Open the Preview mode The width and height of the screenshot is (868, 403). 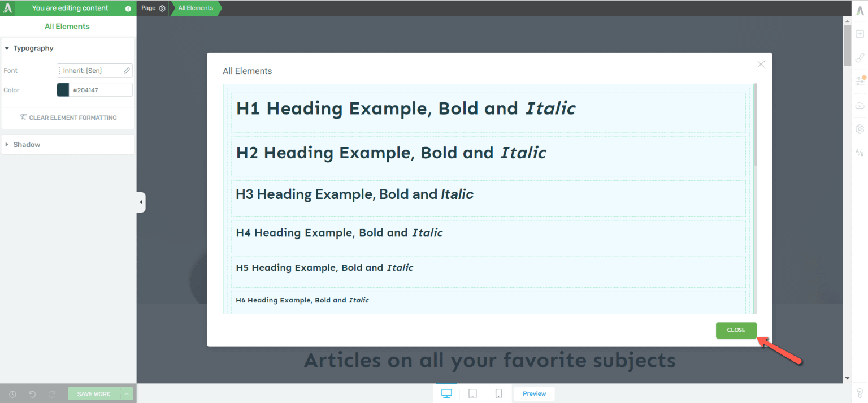point(533,393)
